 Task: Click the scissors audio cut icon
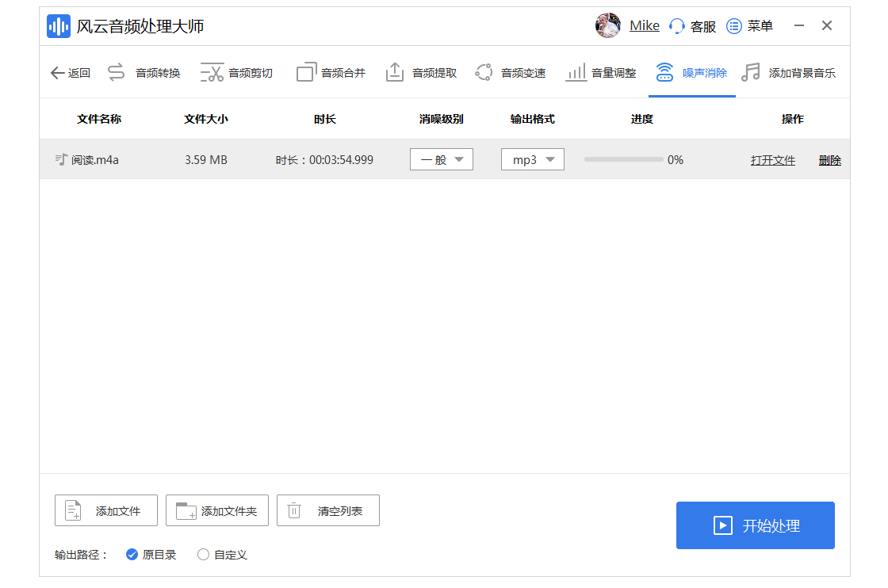pyautogui.click(x=212, y=72)
